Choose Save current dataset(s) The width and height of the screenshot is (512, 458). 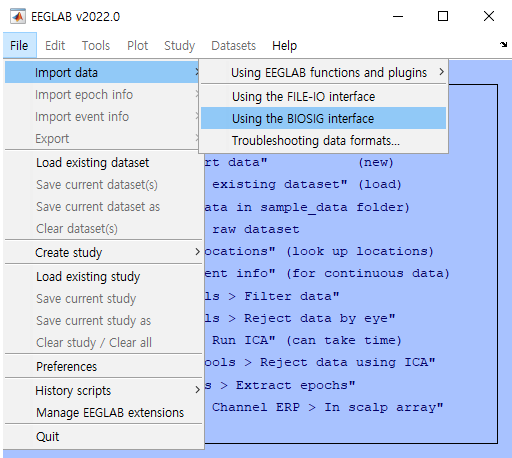click(x=103, y=185)
